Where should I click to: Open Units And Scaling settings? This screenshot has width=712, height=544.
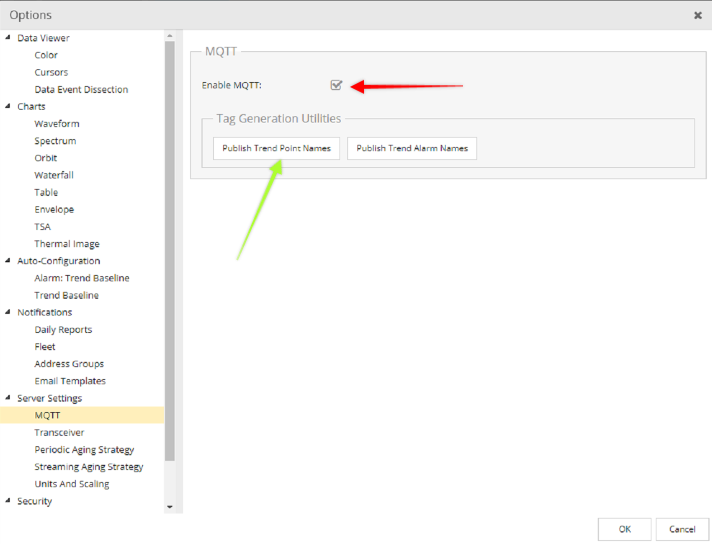(x=72, y=484)
